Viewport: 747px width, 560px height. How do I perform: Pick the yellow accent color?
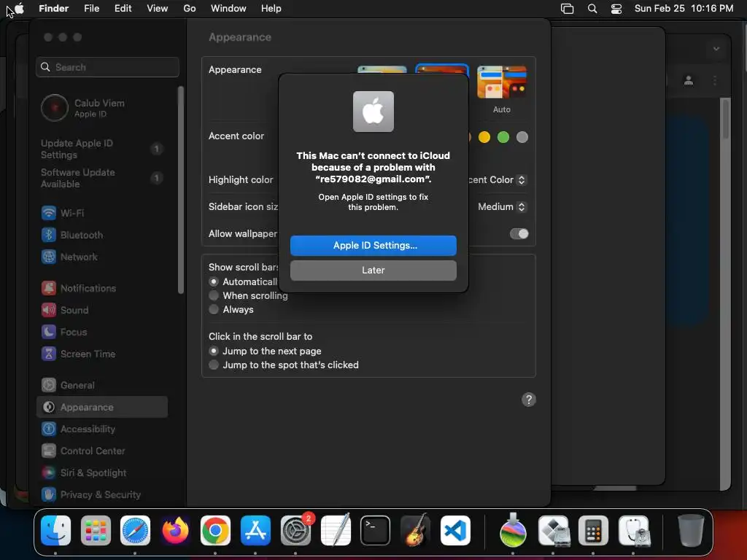(484, 137)
